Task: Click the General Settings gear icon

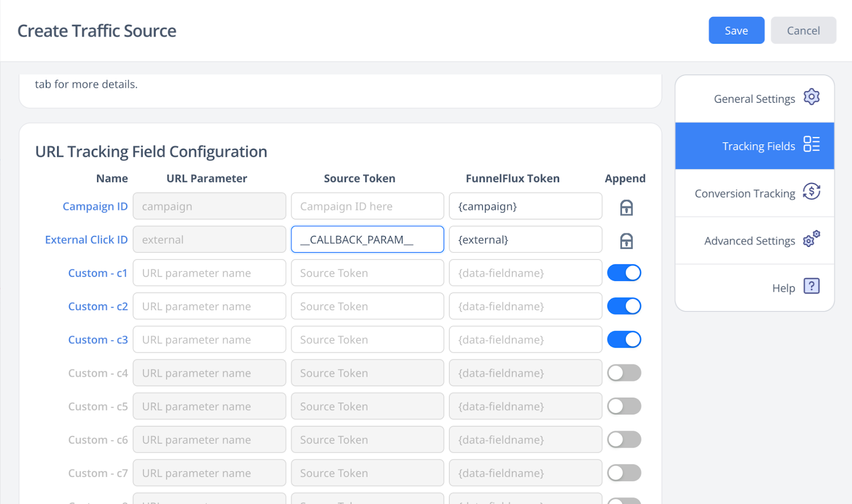Action: tap(811, 97)
